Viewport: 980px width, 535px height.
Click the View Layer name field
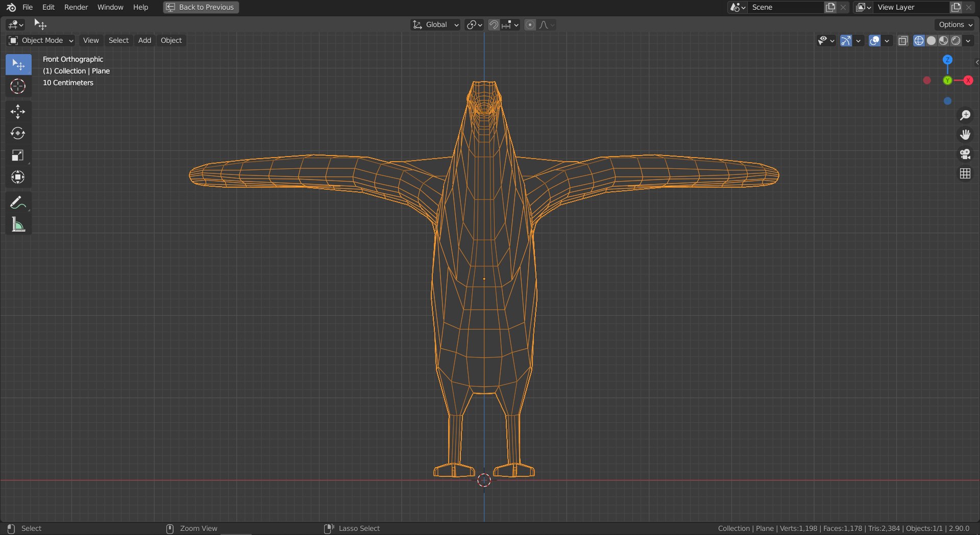tap(912, 7)
